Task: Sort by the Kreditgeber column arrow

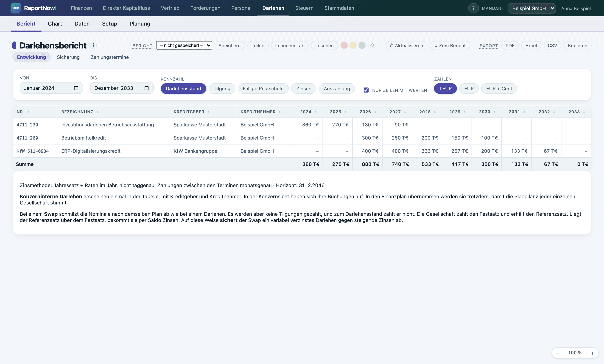Action: pyautogui.click(x=208, y=112)
